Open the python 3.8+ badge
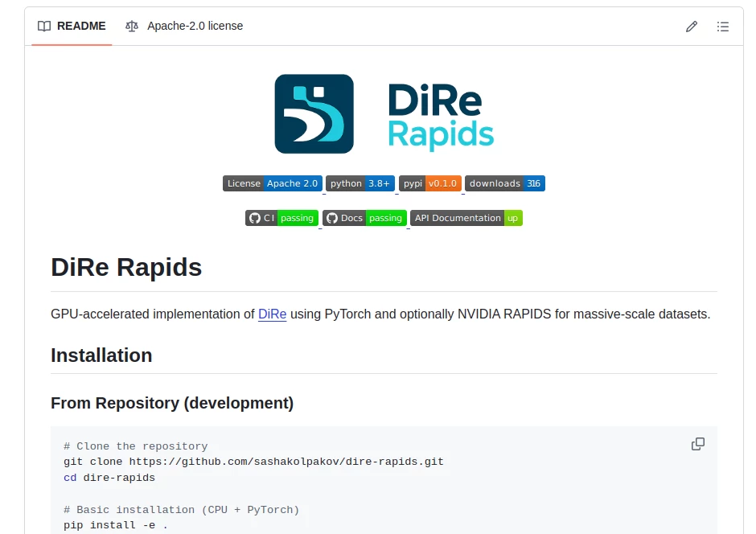756x534 pixels. tap(360, 183)
